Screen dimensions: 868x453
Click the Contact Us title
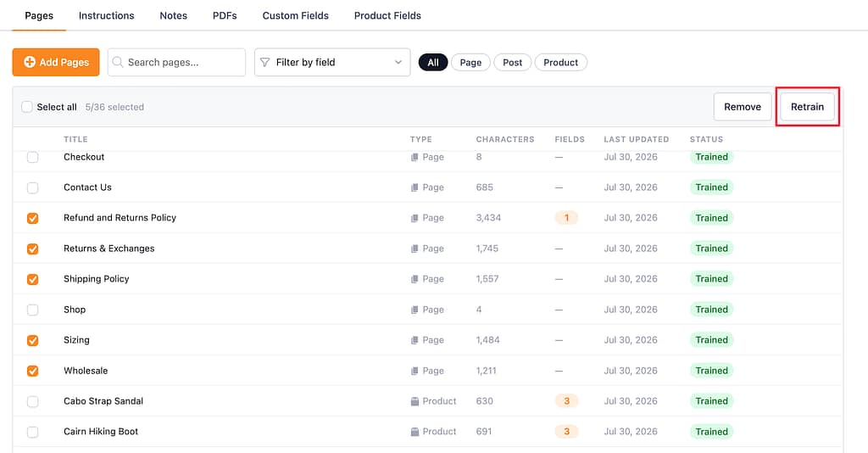point(87,187)
